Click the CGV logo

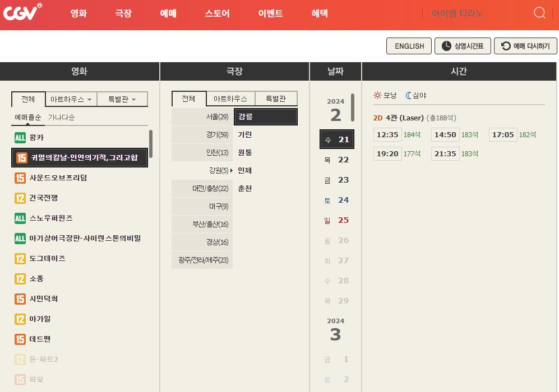(x=24, y=13)
